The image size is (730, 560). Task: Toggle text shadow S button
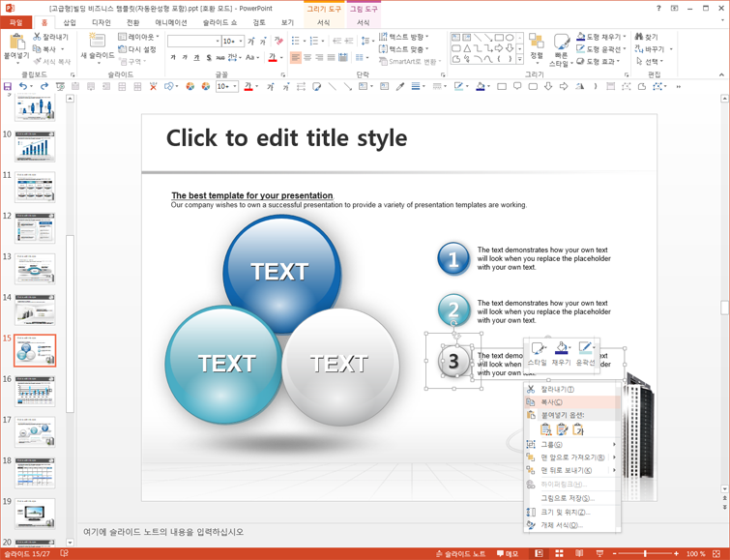point(209,57)
